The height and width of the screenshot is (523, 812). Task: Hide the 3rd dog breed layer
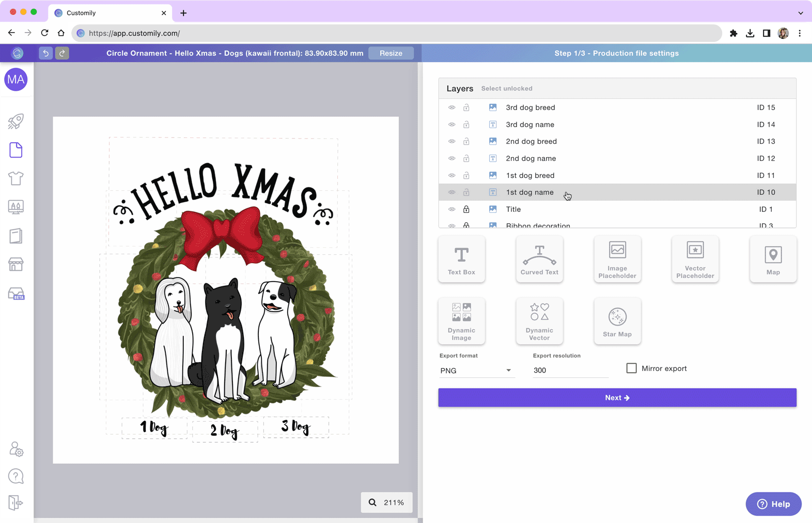click(x=452, y=107)
